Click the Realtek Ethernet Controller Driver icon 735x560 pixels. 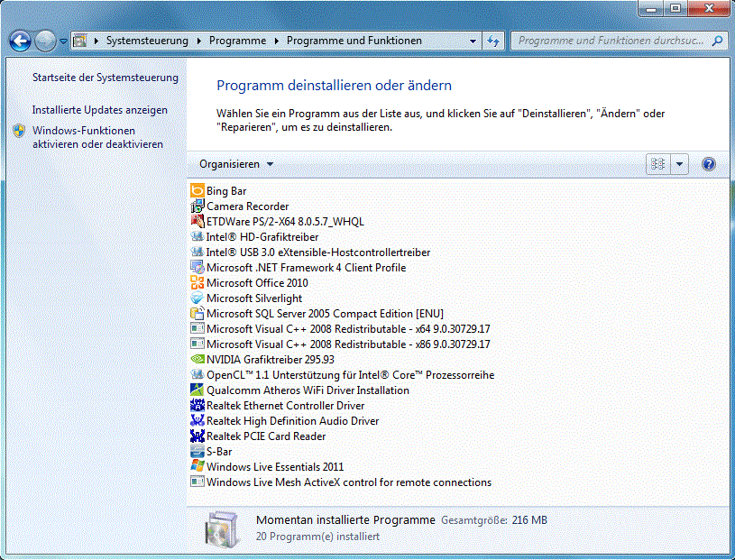pyautogui.click(x=198, y=406)
